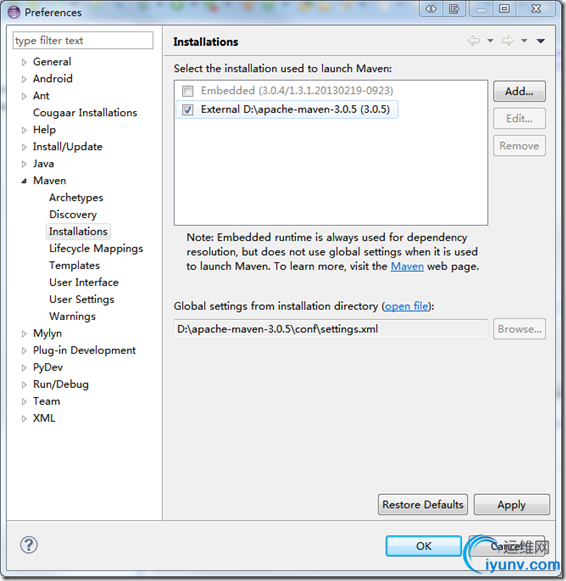Select the General preference category label
The width and height of the screenshot is (566, 581).
(x=52, y=62)
